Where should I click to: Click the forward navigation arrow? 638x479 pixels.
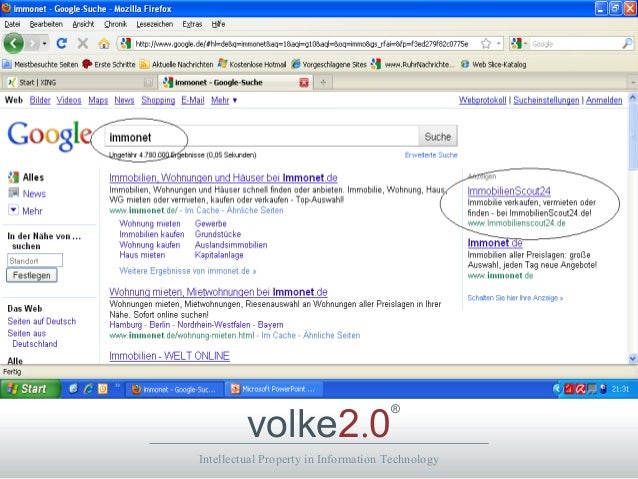[32, 43]
